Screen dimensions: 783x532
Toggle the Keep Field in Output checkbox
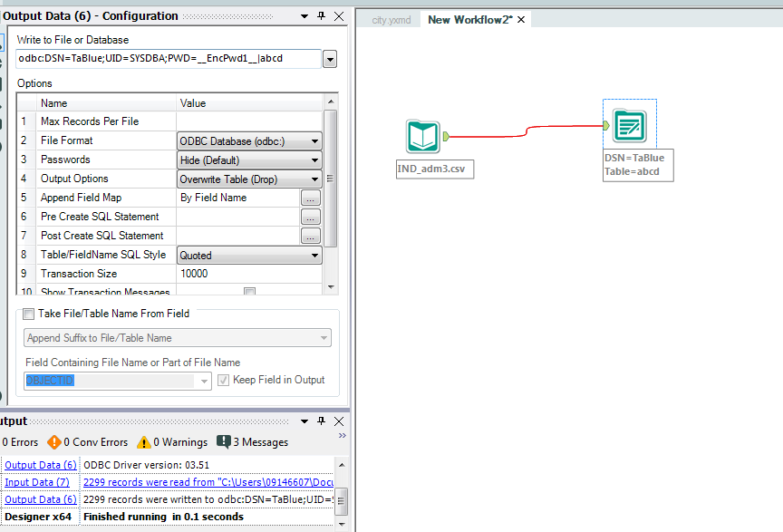[222, 380]
